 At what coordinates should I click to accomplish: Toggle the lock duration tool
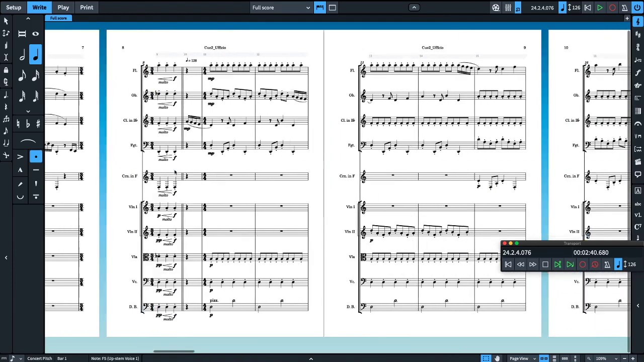point(6,70)
